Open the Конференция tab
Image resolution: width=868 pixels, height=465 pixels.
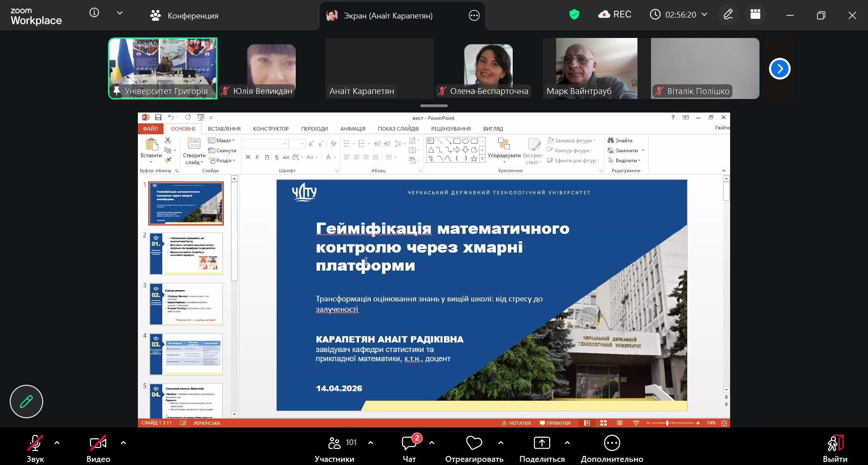[x=184, y=16]
